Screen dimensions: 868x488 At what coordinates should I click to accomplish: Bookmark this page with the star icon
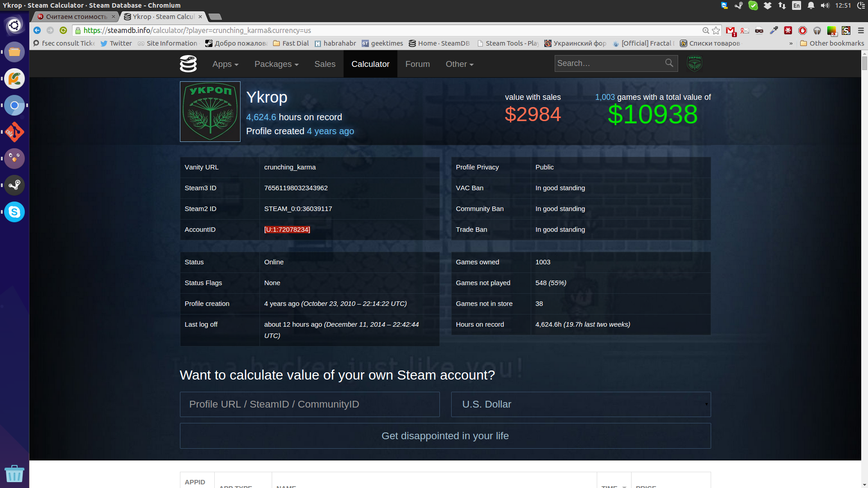(716, 31)
